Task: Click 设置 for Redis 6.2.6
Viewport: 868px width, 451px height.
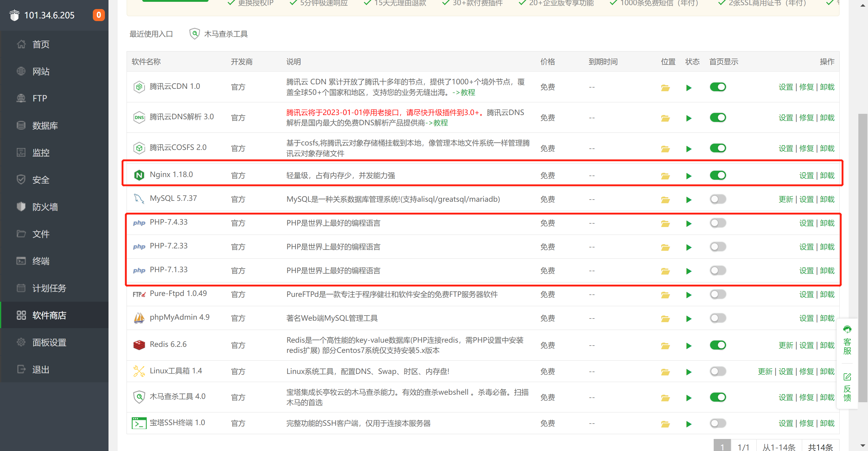Action: tap(806, 345)
